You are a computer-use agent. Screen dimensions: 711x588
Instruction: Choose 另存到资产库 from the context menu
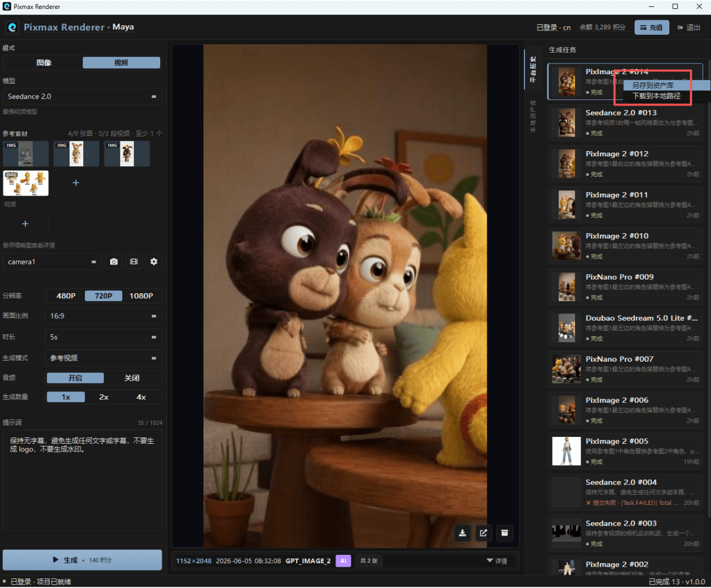666,85
